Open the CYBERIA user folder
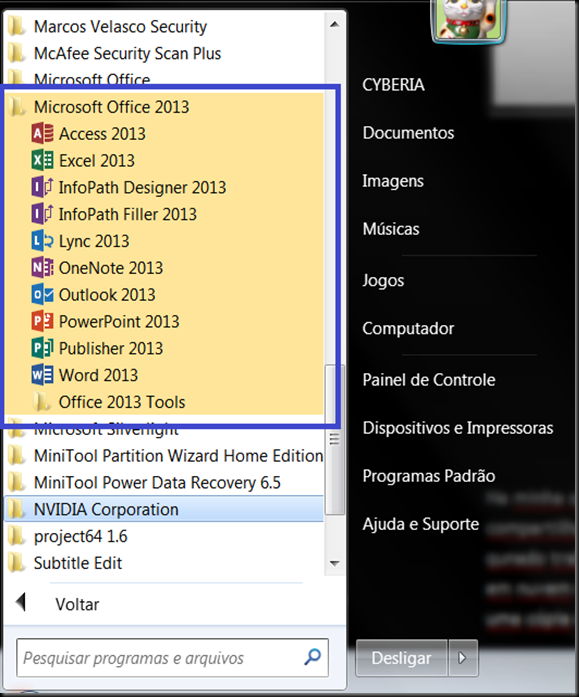 point(393,84)
